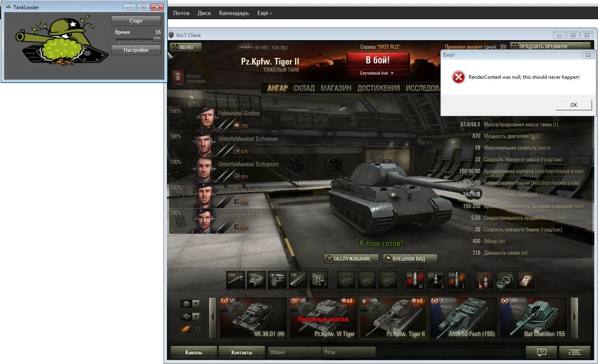Open the gun module slot (tier VIII)
Screen dimensions: 598x364
tap(235, 280)
